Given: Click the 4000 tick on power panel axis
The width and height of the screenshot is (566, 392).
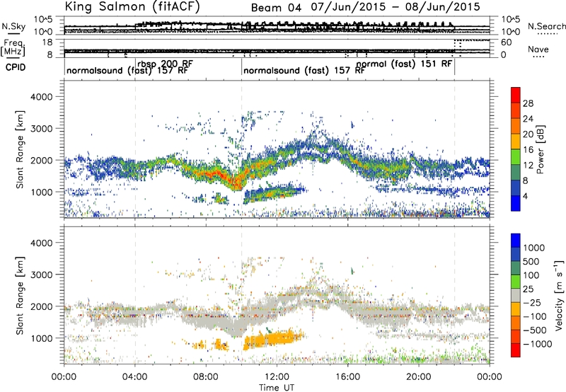Looking at the screenshot, I should (x=41, y=97).
